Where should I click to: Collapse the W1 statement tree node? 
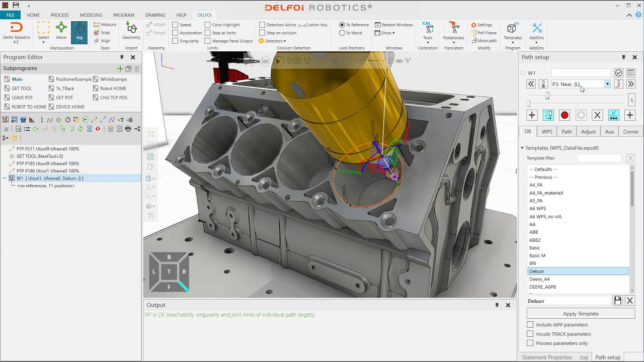pyautogui.click(x=5, y=178)
